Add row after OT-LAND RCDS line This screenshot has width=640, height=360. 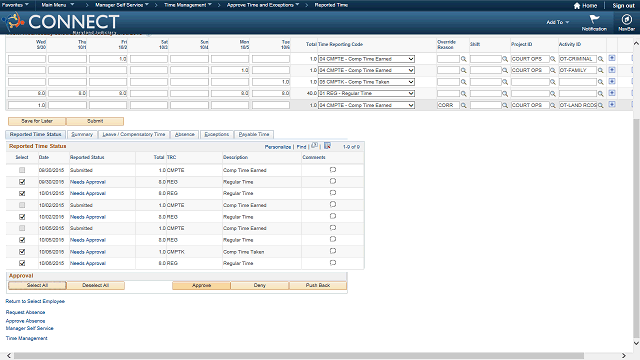[x=612, y=104]
